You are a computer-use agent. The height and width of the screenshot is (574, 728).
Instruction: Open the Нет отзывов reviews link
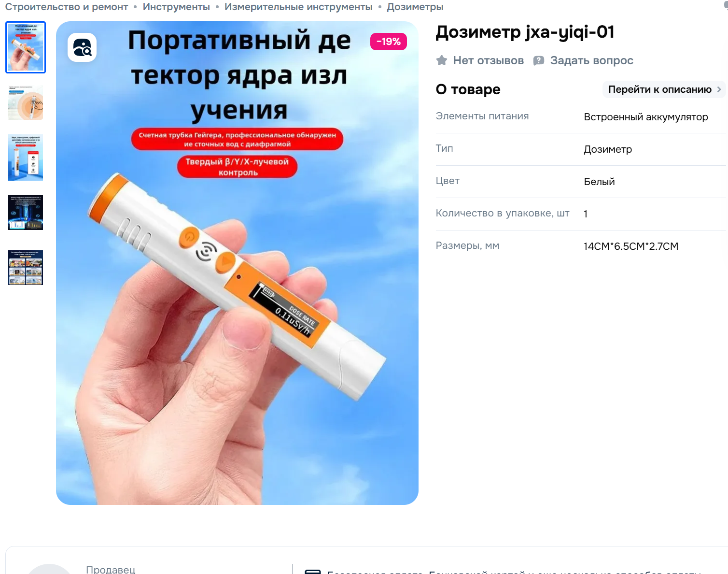[489, 60]
